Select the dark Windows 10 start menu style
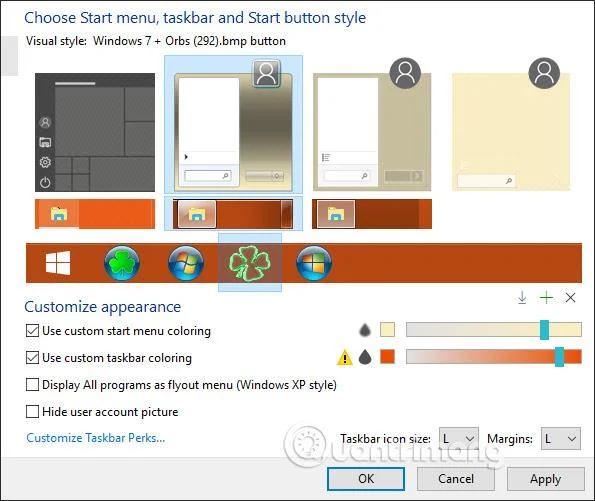The width and height of the screenshot is (595, 501). tap(95, 132)
